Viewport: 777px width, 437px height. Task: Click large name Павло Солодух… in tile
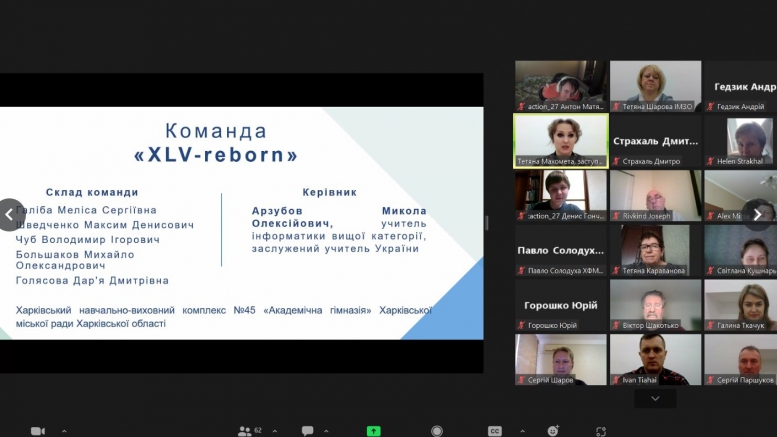click(x=561, y=251)
